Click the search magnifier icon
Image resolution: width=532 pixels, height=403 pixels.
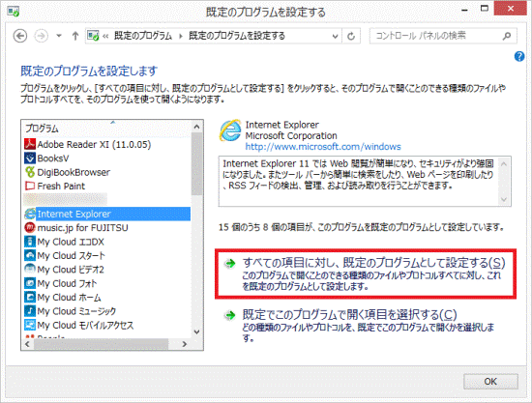point(507,36)
